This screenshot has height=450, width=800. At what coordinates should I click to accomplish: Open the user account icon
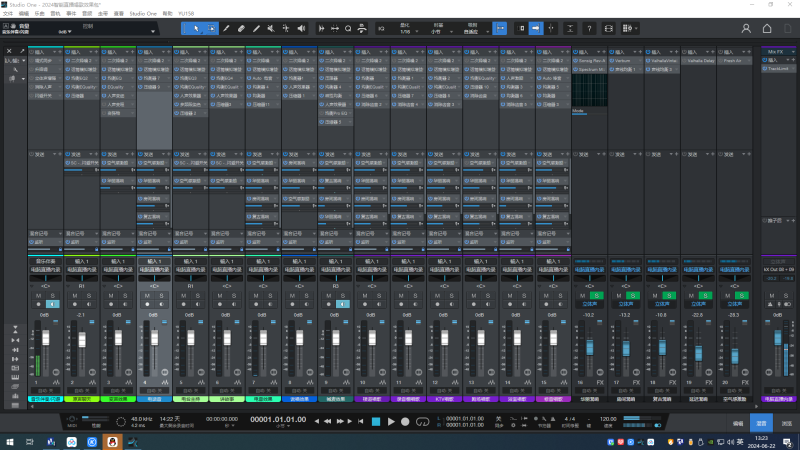coord(746,29)
